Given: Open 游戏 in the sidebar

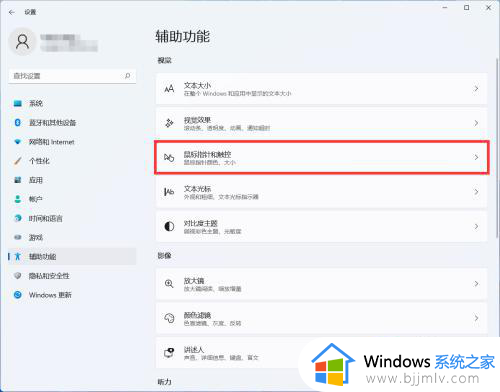Looking at the screenshot, I should (x=72, y=237).
